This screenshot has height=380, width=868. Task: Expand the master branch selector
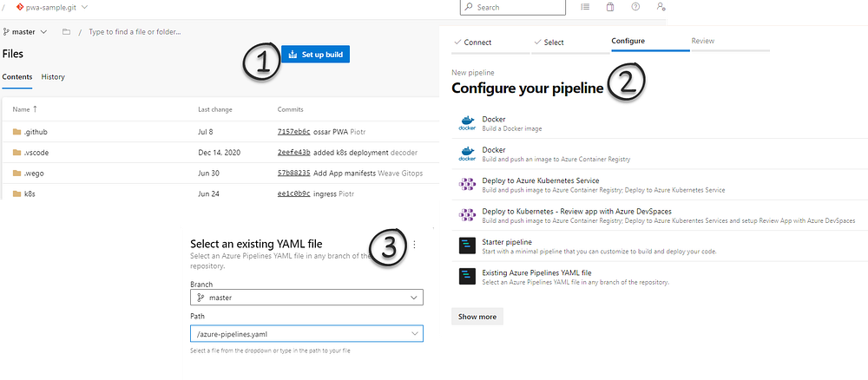click(x=25, y=32)
